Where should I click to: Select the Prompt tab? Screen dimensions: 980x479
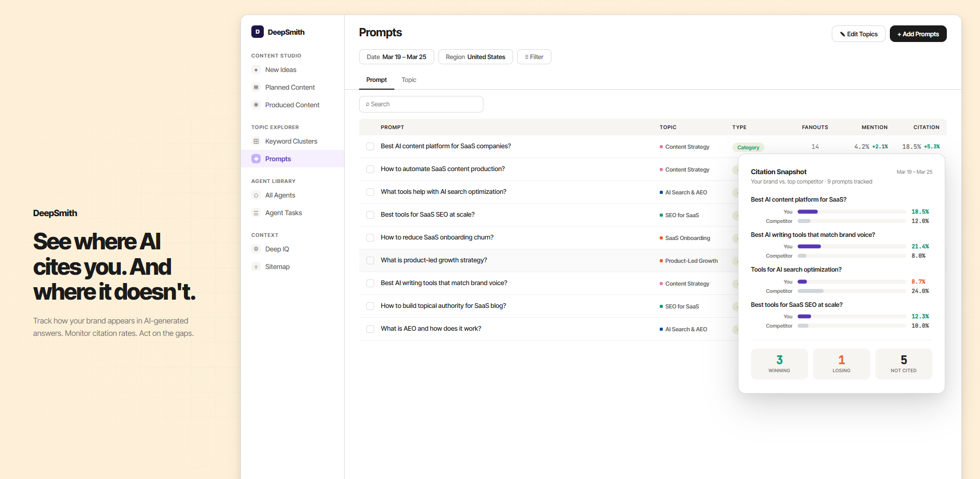click(x=376, y=80)
